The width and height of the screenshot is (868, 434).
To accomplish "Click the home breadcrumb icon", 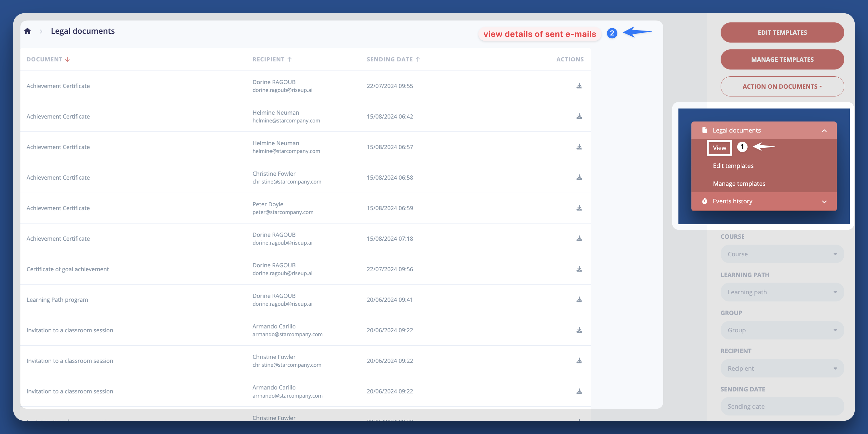I will coord(27,31).
